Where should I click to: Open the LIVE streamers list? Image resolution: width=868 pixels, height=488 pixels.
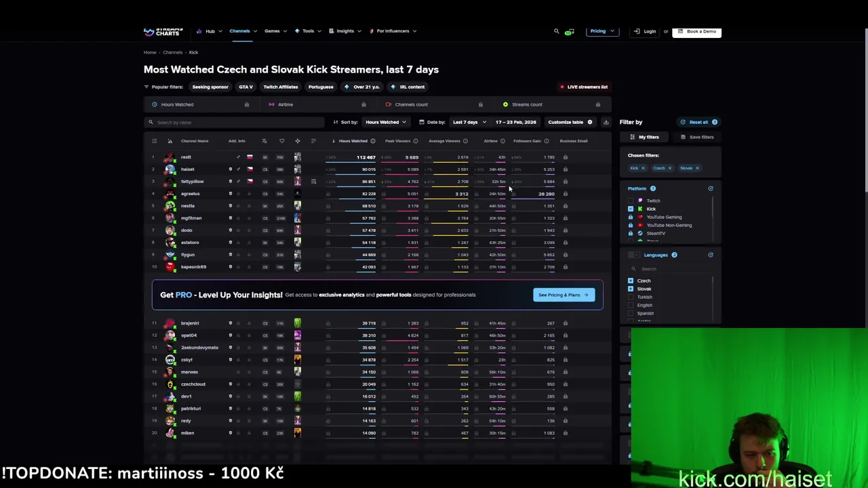[x=584, y=87]
